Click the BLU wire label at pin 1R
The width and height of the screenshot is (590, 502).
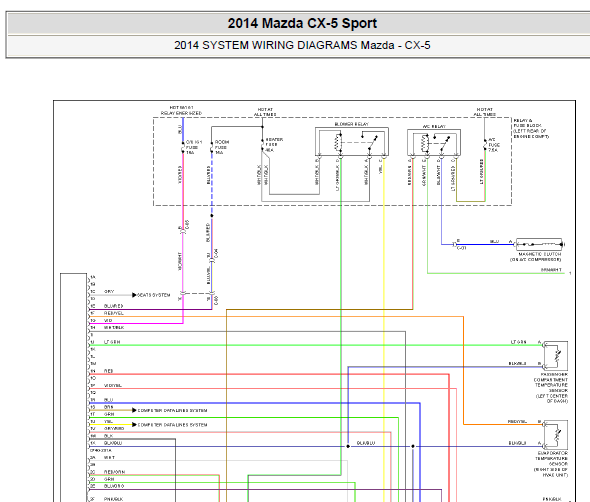pyautogui.click(x=108, y=400)
